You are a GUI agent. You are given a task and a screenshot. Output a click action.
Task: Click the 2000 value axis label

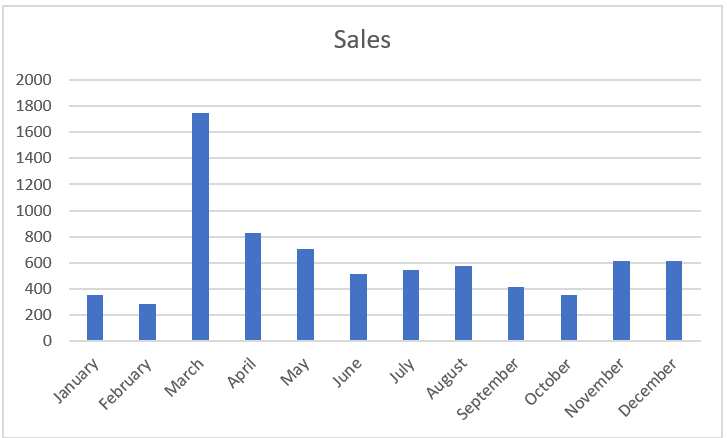pyautogui.click(x=34, y=80)
